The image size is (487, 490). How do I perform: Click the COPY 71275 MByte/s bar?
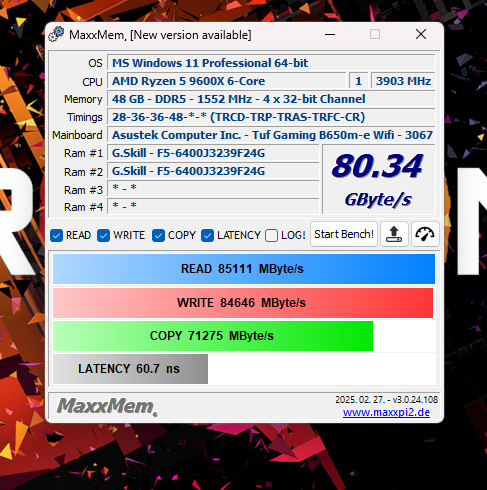pyautogui.click(x=213, y=336)
